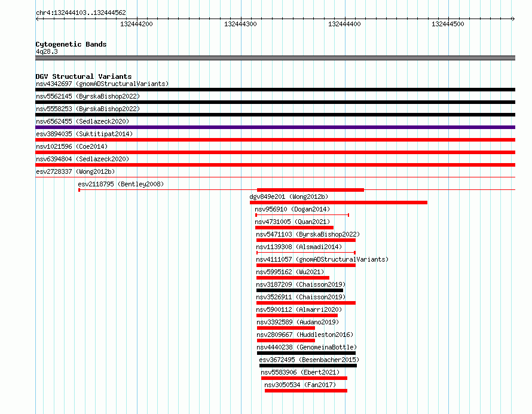The width and height of the screenshot is (532, 414).
Task: Click the 4q28.3 band label
Action: click(47, 51)
